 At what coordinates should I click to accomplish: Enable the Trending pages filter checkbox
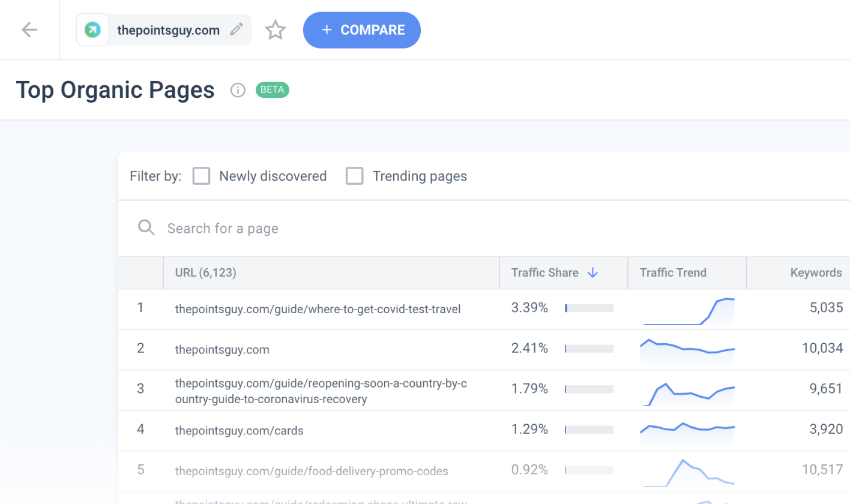[x=355, y=176]
